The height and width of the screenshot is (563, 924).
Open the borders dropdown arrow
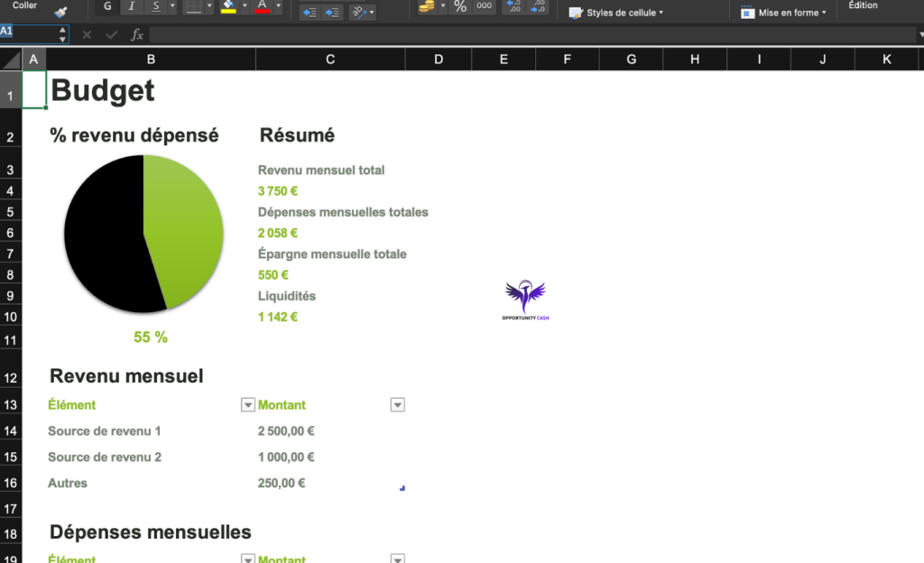[209, 6]
